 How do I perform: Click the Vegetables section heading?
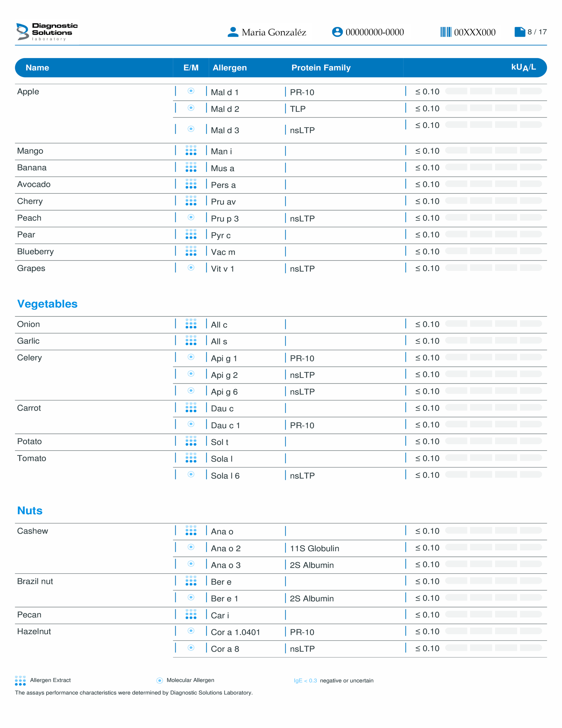[x=47, y=304]
